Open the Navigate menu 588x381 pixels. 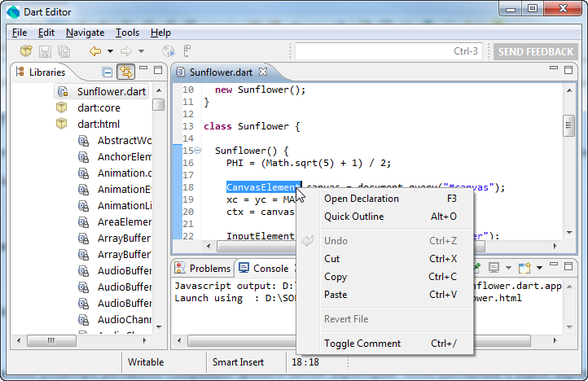(86, 33)
